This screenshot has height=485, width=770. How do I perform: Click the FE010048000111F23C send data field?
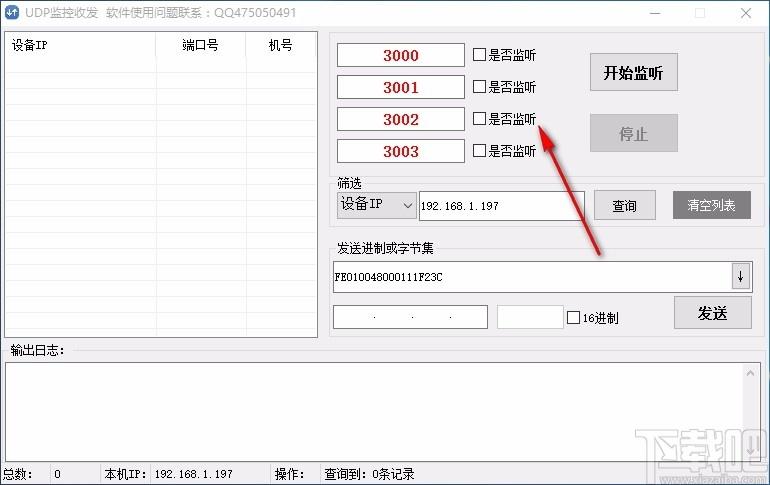tap(532, 277)
